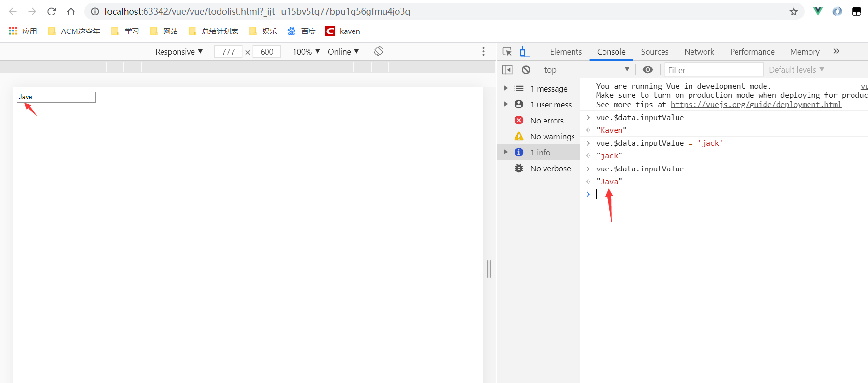Open the Vue devtools extension icon
The image size is (868, 383).
[818, 11]
